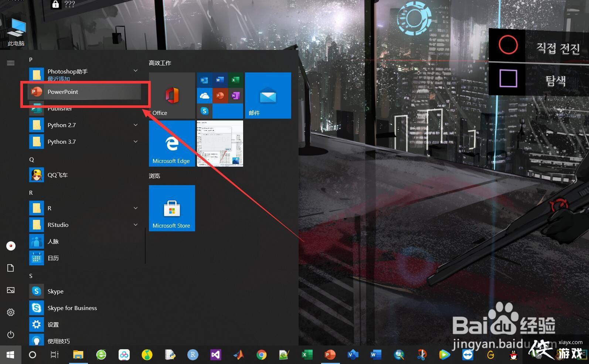Open Excel from the taskbar
Image resolution: width=589 pixels, height=364 pixels.
click(x=307, y=355)
